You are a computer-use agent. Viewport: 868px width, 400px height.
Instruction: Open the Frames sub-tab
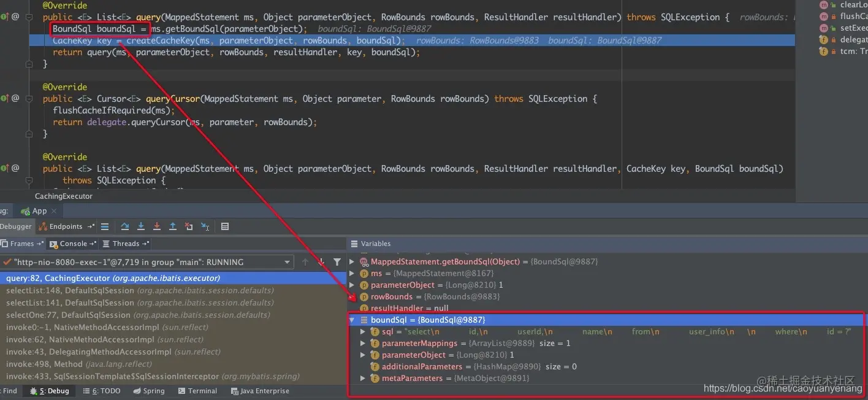[x=23, y=244]
